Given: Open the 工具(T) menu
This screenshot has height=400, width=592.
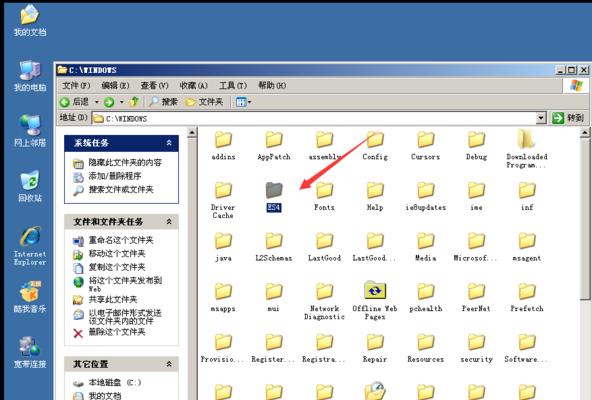Looking at the screenshot, I should tap(233, 86).
